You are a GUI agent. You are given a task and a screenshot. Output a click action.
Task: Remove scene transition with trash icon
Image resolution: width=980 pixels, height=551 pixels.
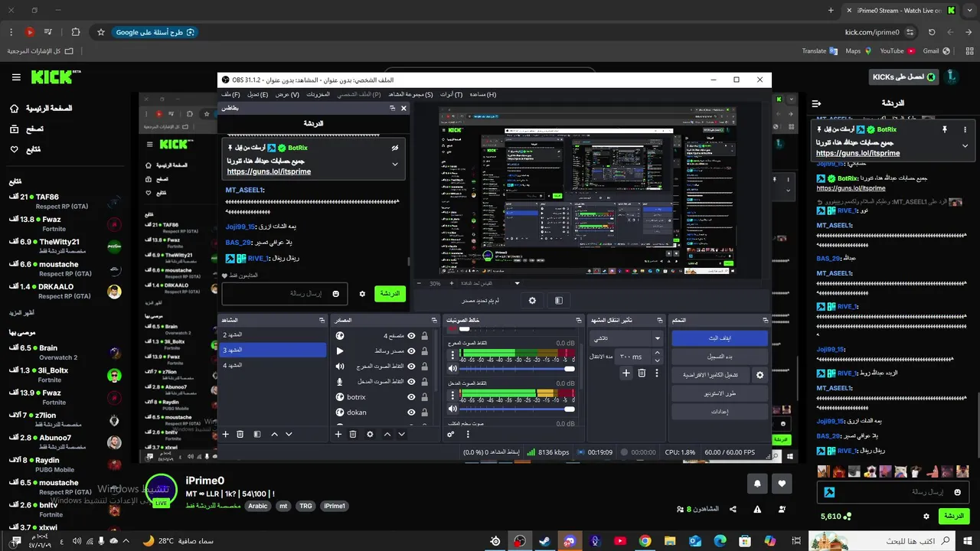point(642,373)
